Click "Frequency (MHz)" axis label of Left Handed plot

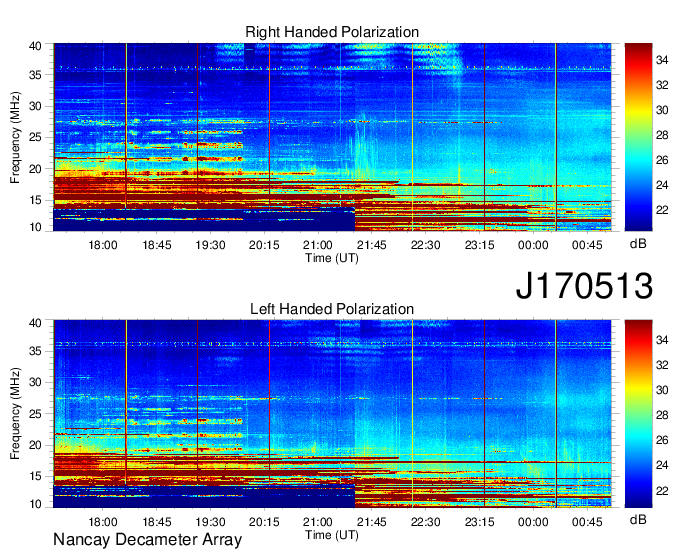(x=15, y=414)
